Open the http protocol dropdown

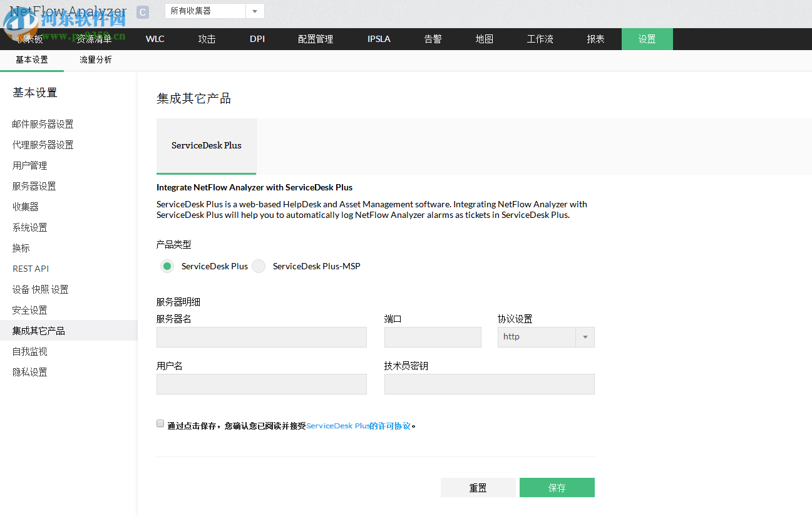(538, 336)
